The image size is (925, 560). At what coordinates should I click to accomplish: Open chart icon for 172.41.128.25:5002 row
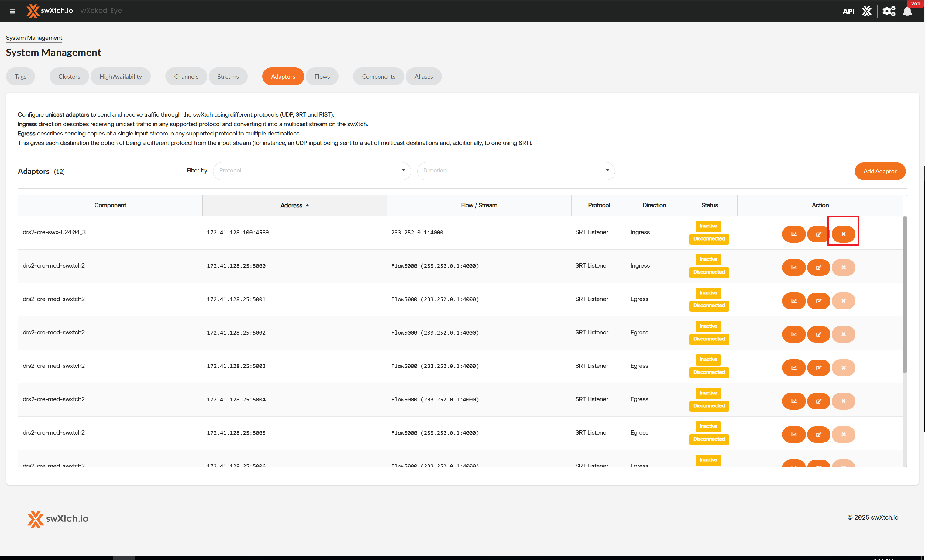tap(794, 334)
